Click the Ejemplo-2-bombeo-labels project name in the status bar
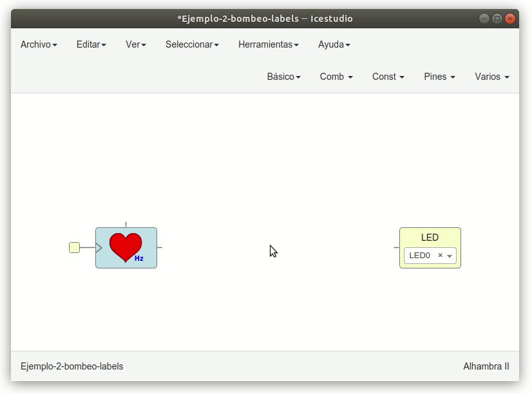This screenshot has height=394, width=532. point(72,366)
